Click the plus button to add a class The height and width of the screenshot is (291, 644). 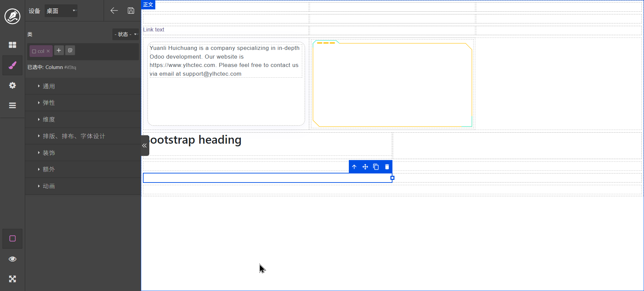tap(59, 51)
